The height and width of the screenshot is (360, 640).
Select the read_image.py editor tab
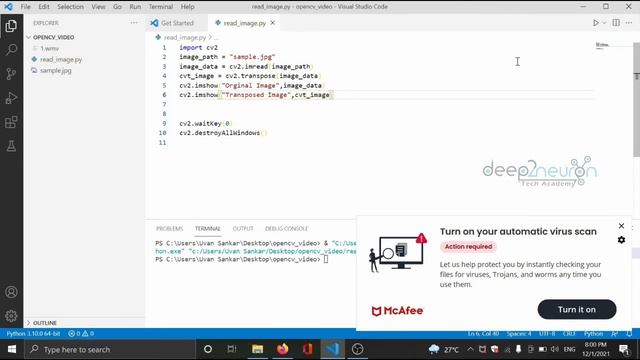tap(244, 23)
